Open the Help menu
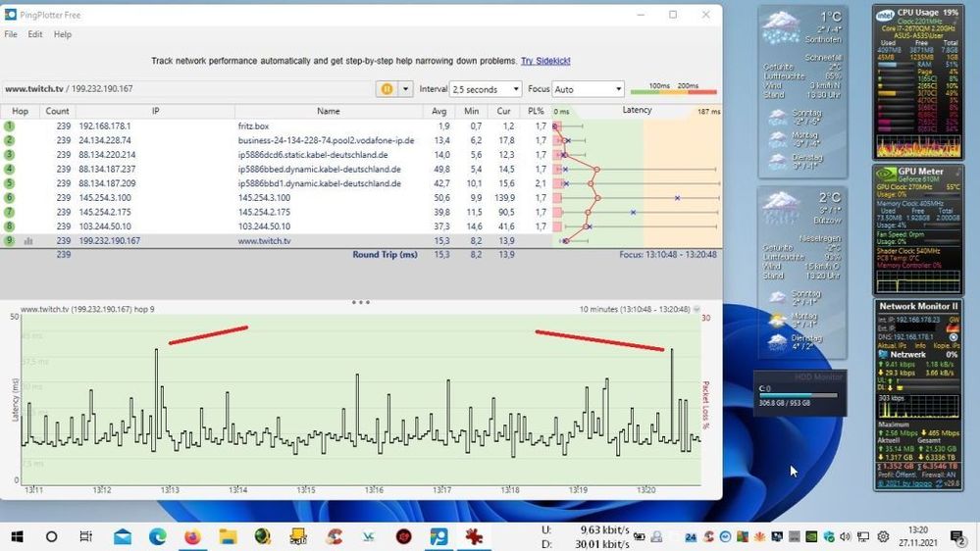Screen dimensions: 980x551 (63, 34)
